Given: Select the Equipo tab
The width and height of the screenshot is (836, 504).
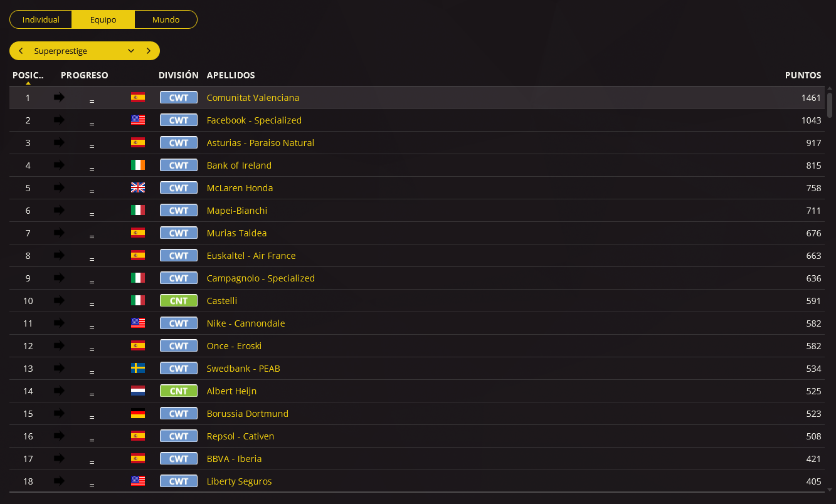Looking at the screenshot, I should coord(103,19).
